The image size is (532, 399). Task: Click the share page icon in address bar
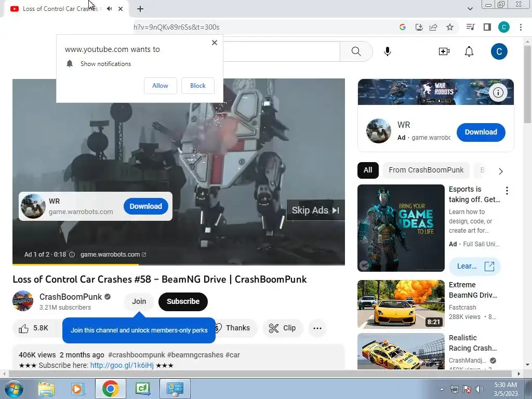(x=433, y=27)
